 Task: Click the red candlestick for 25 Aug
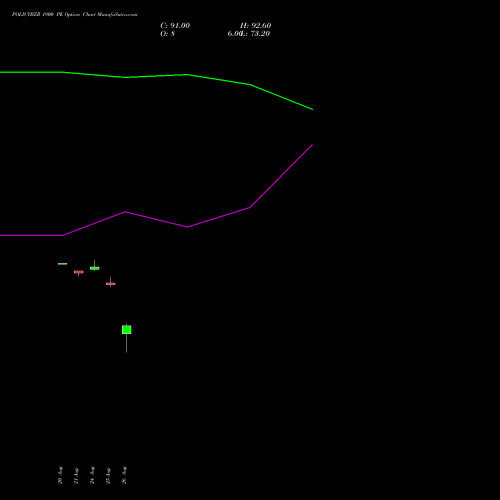[111, 284]
